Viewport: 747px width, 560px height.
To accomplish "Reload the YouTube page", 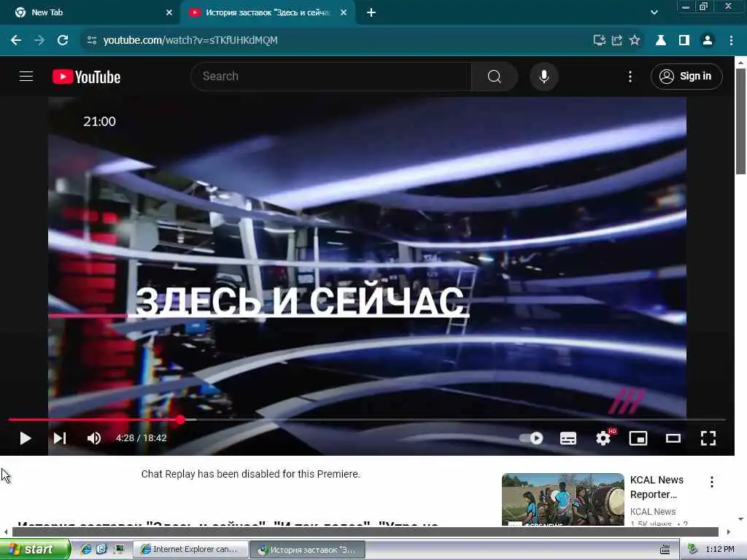I will (63, 40).
